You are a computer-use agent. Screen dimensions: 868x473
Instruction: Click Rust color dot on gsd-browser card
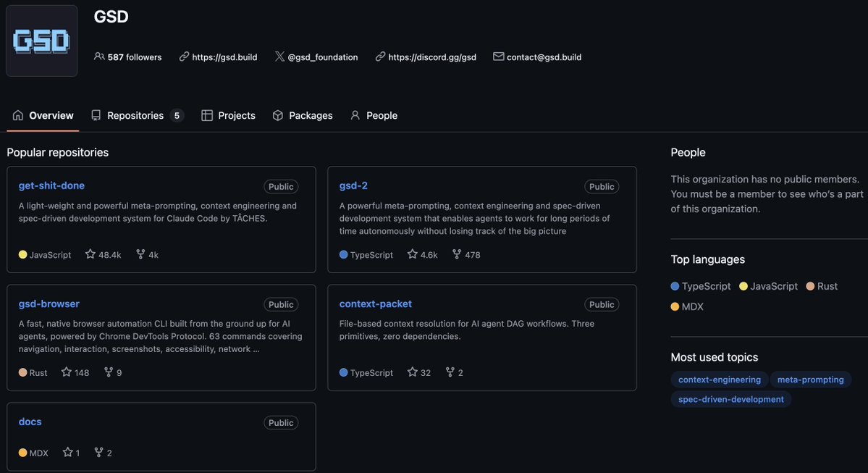22,372
